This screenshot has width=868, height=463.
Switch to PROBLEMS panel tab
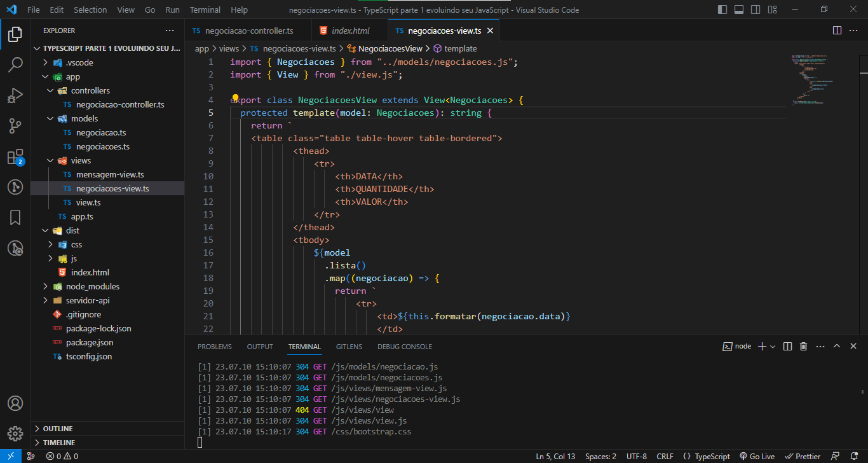click(215, 347)
